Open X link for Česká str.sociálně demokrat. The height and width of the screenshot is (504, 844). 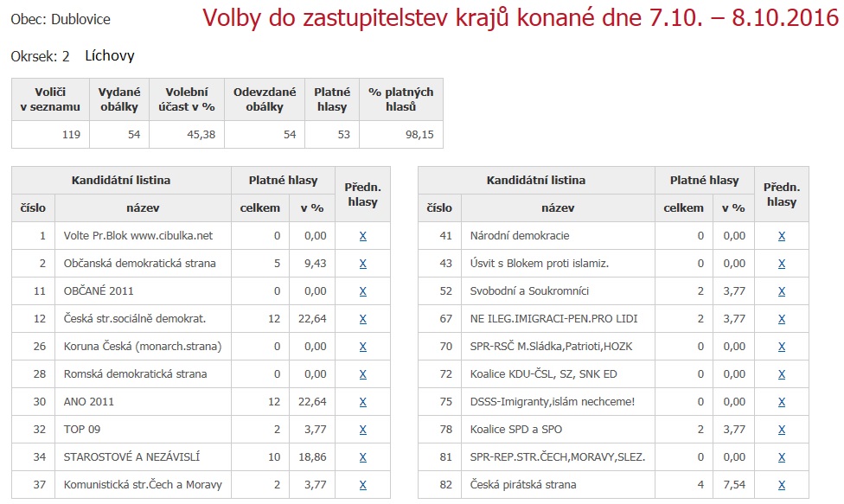tap(362, 319)
